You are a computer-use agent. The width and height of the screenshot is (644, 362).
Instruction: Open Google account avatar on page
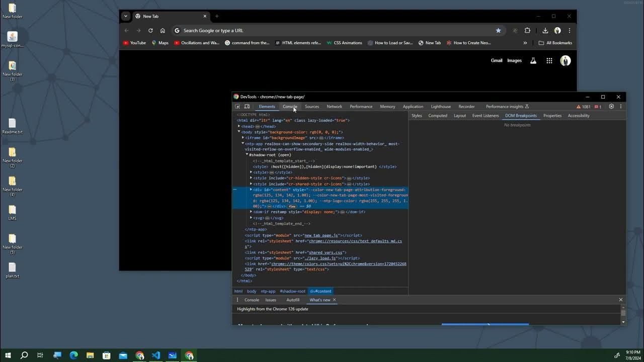566,61
